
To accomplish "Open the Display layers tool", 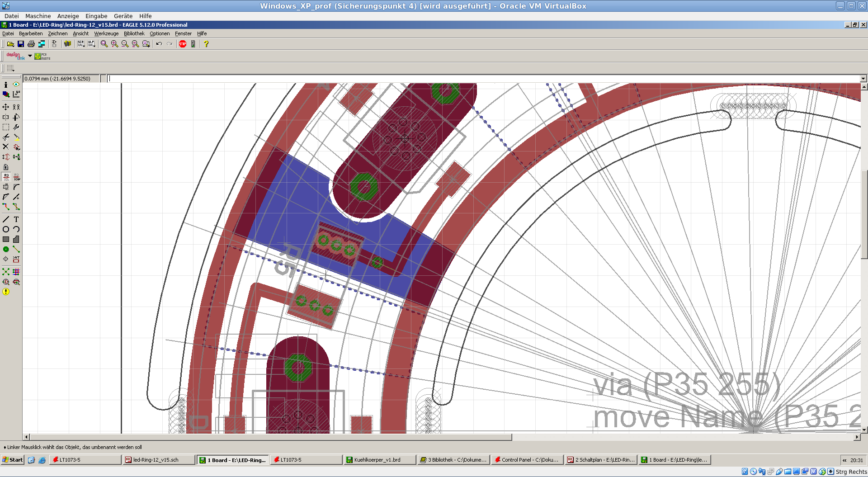I will click(x=6, y=94).
